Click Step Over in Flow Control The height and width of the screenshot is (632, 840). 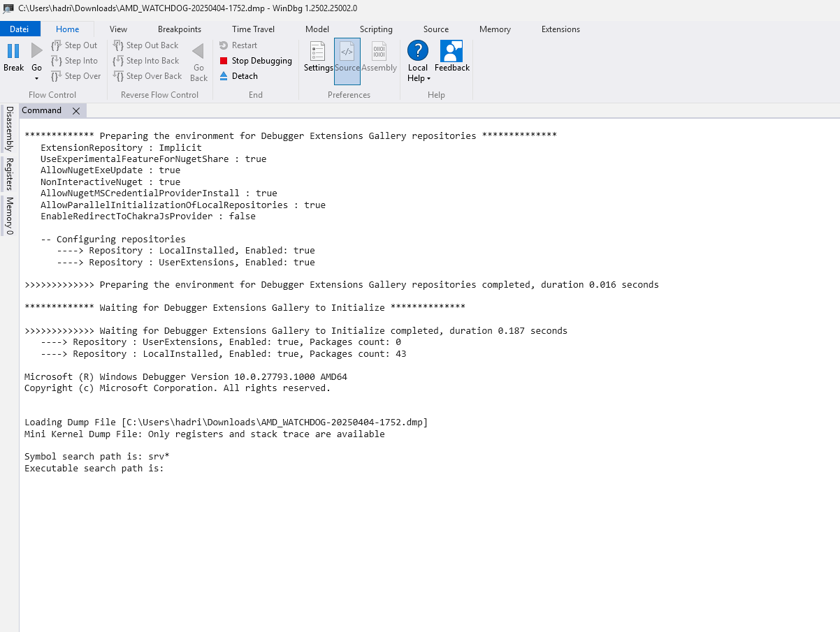(75, 76)
